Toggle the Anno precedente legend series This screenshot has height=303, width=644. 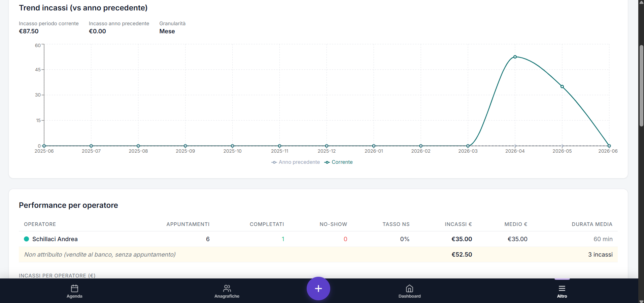296,162
